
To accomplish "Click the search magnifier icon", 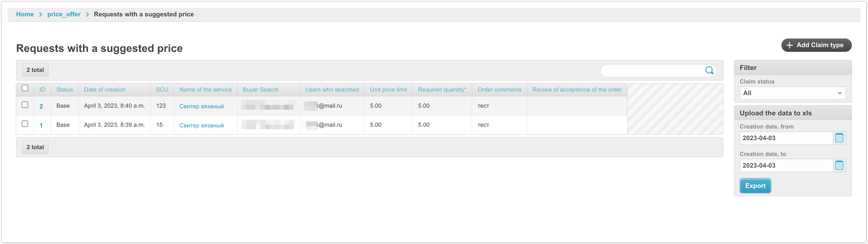I will pyautogui.click(x=709, y=70).
